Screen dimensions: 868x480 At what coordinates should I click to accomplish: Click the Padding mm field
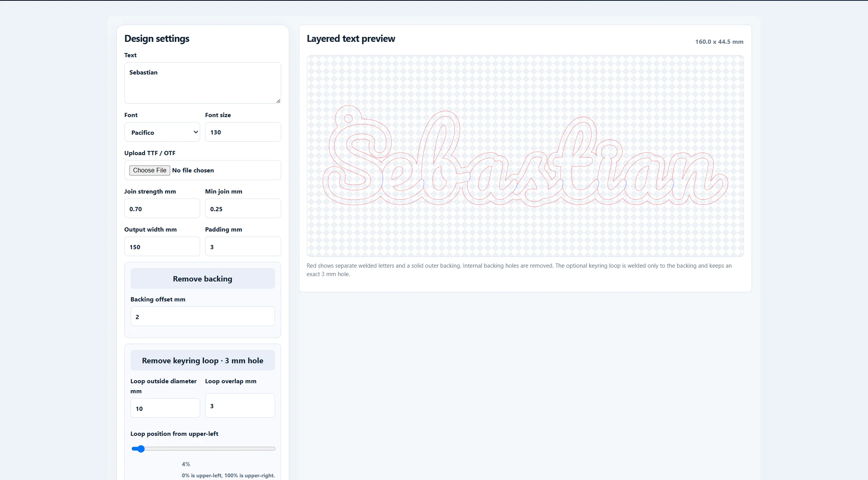(x=243, y=247)
